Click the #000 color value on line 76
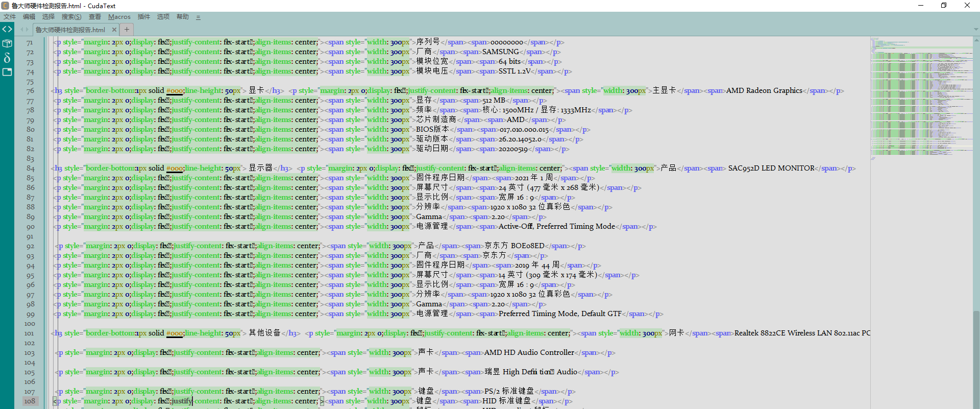Viewport: 980px width, 409px height. (175, 91)
